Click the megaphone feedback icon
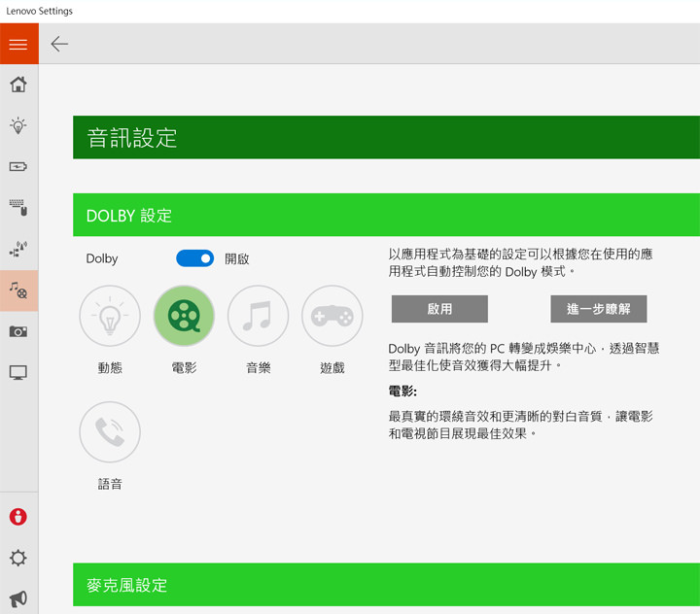Screen dimensions: 700x614 click(18, 598)
